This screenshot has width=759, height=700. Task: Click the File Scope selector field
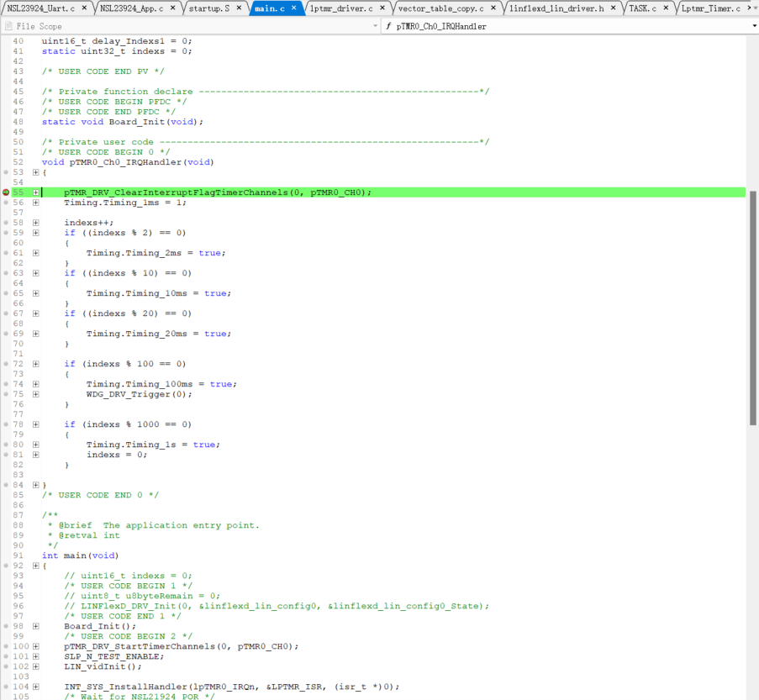point(190,26)
